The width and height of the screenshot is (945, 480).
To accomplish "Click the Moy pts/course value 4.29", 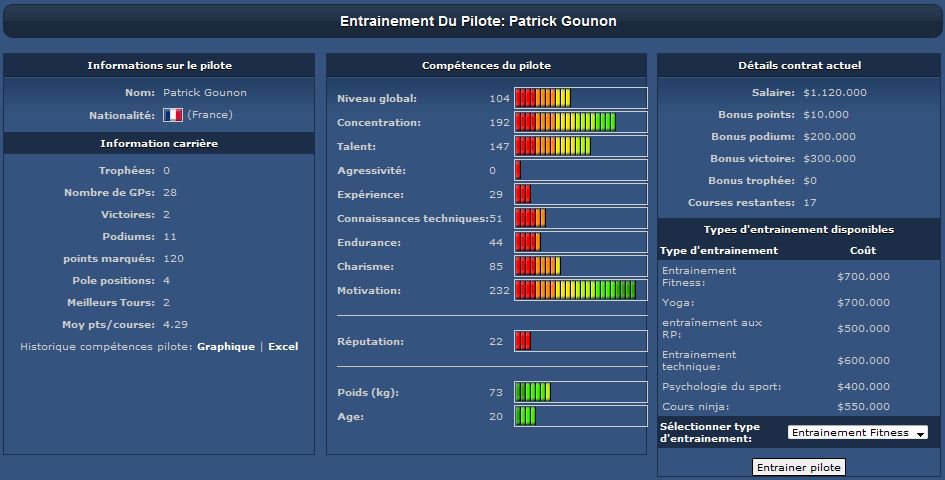I will click(175, 324).
